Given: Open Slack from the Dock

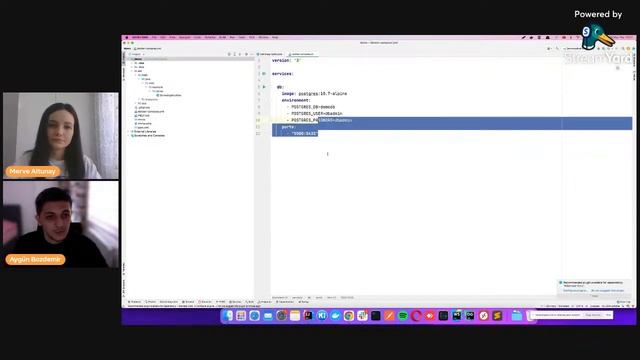Looking at the screenshot, I should click(x=362, y=316).
